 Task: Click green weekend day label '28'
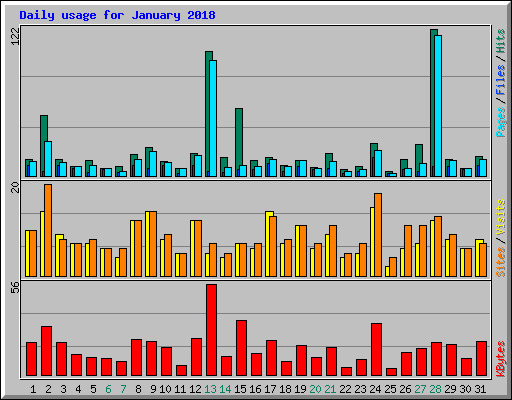point(435,389)
